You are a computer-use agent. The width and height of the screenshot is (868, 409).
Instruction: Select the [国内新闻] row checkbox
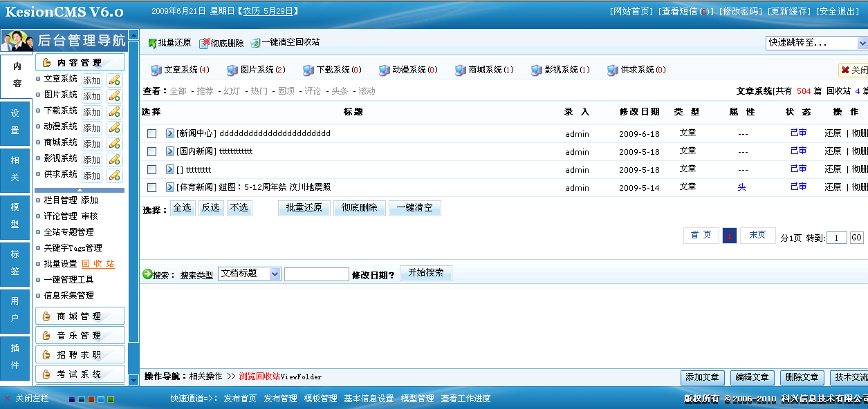[151, 151]
